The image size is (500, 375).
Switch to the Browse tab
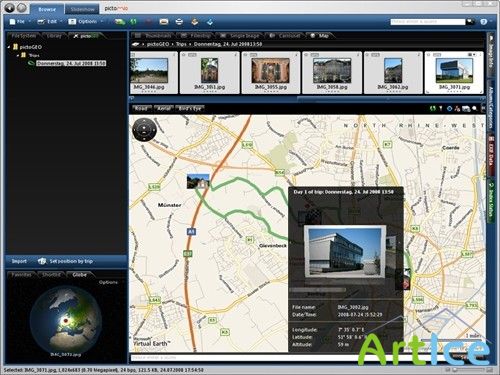(47, 9)
